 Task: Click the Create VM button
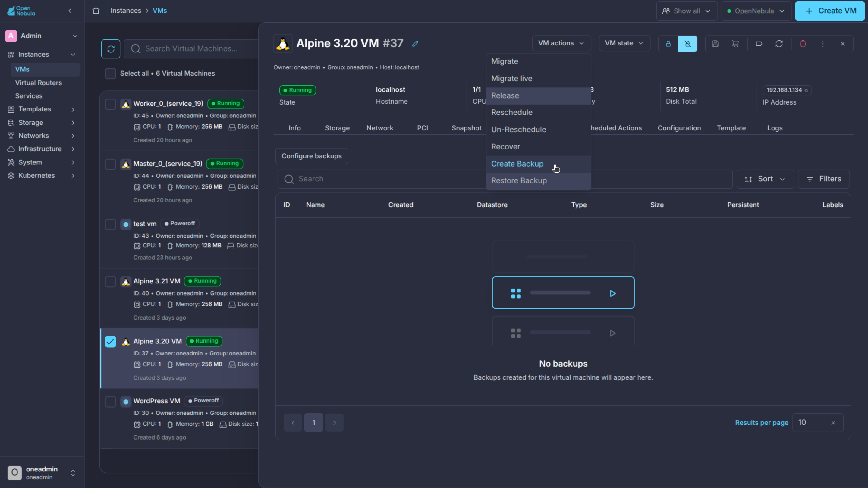click(830, 11)
